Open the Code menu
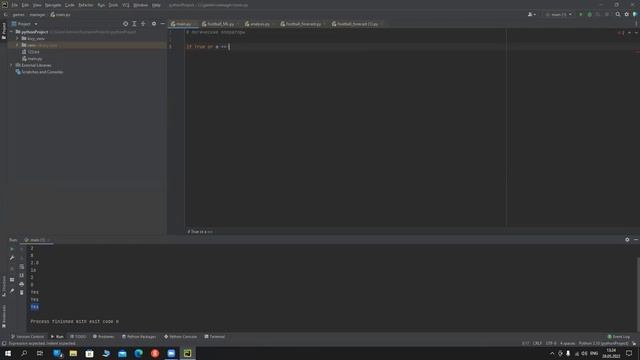Viewport: 640px width, 360px height. [x=70, y=5]
